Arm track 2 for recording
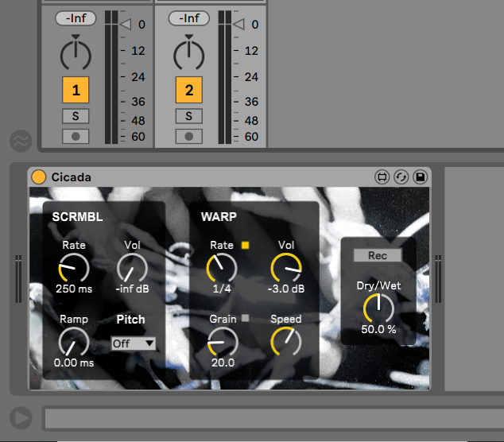 pos(188,135)
